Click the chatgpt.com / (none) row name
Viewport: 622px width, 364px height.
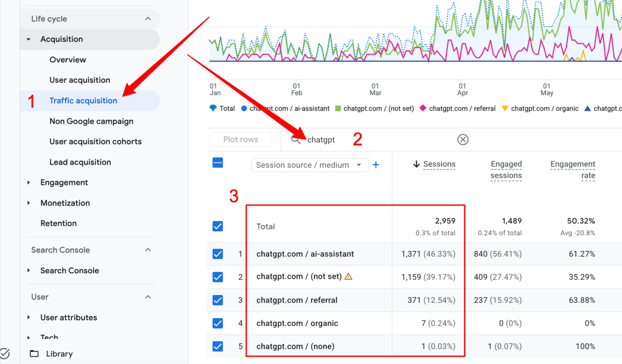pyautogui.click(x=295, y=346)
